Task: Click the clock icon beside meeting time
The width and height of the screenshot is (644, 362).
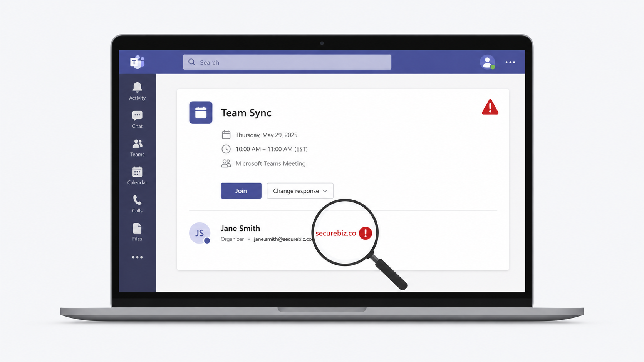Action: 226,149
